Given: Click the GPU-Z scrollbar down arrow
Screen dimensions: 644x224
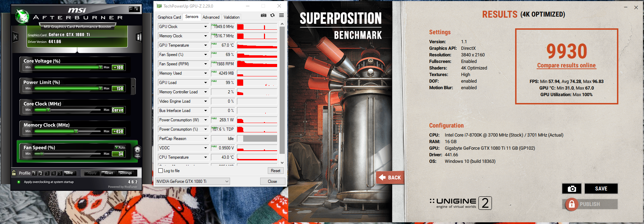Looking at the screenshot, I should tap(282, 163).
